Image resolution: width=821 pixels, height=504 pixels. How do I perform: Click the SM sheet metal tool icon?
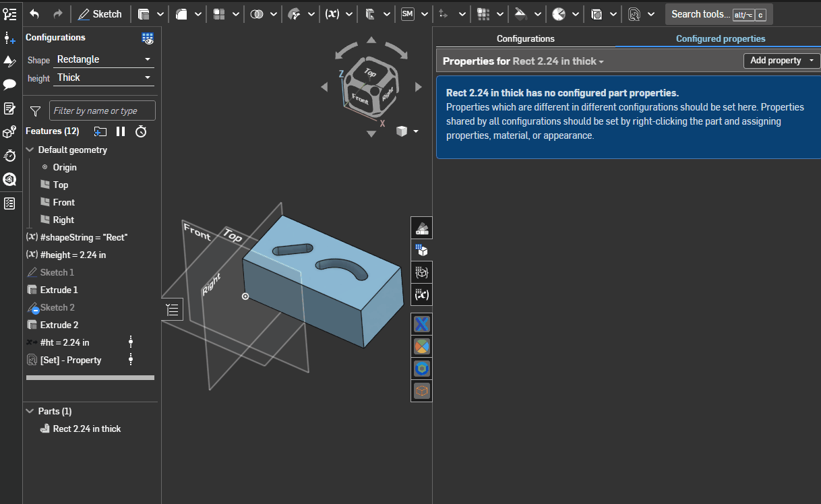407,13
